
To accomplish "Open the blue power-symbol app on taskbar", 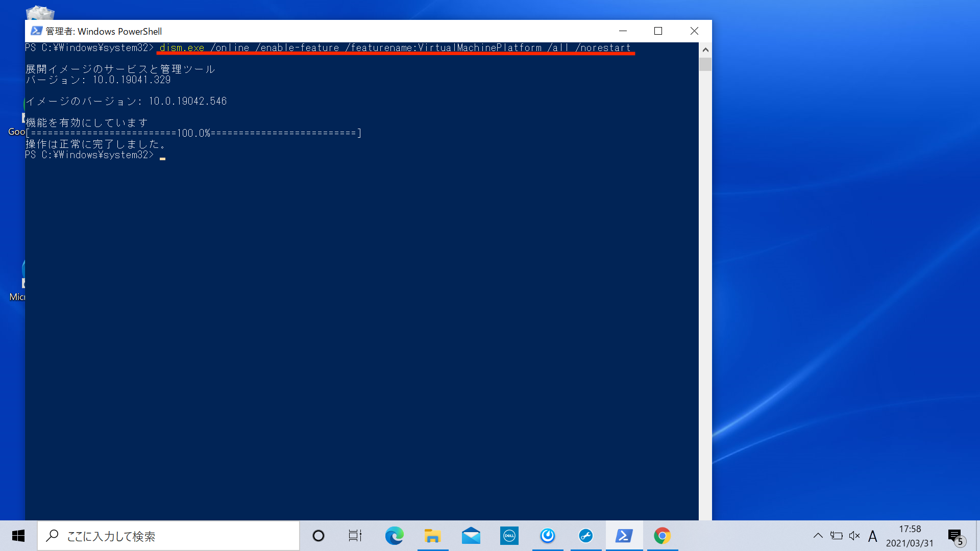I will pos(548,536).
